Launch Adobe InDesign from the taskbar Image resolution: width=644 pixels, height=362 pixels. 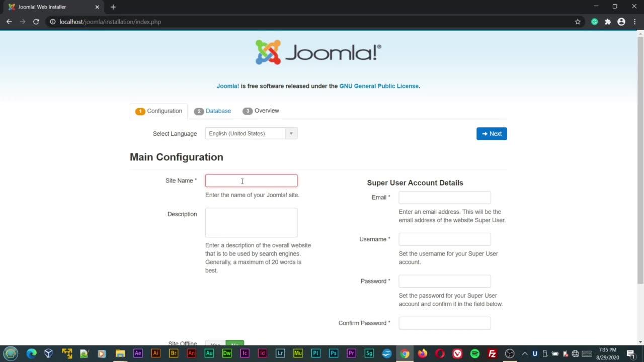(x=262, y=353)
